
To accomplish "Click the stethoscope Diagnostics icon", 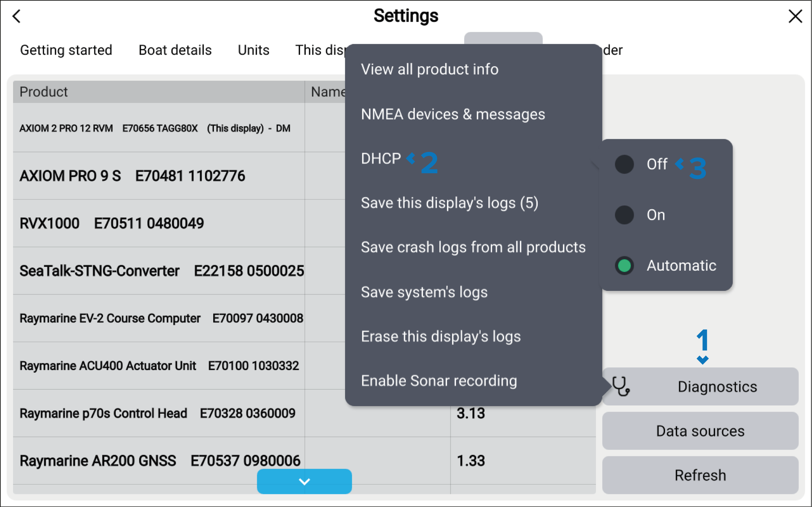I will pyautogui.click(x=621, y=386).
